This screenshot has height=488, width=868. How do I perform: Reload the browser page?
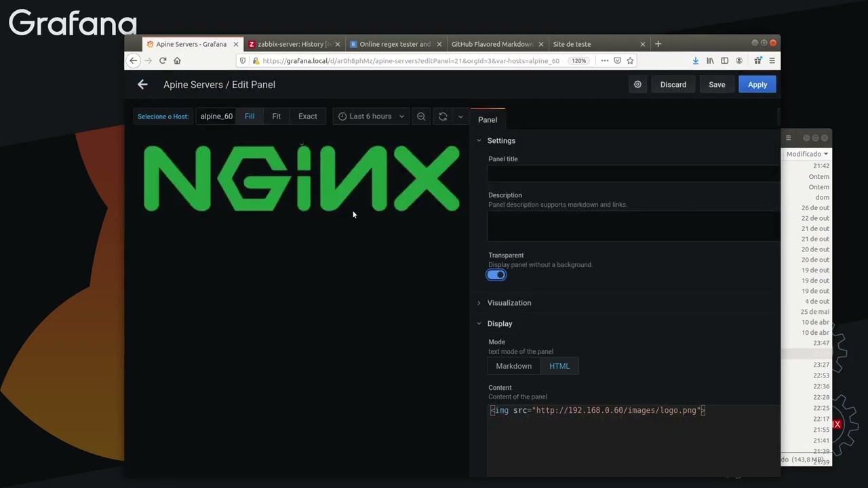coord(163,60)
